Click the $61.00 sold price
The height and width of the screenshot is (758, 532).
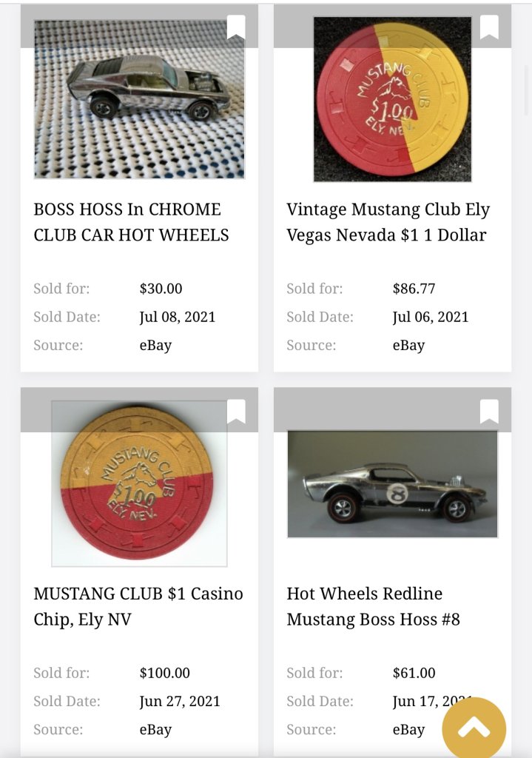point(414,673)
